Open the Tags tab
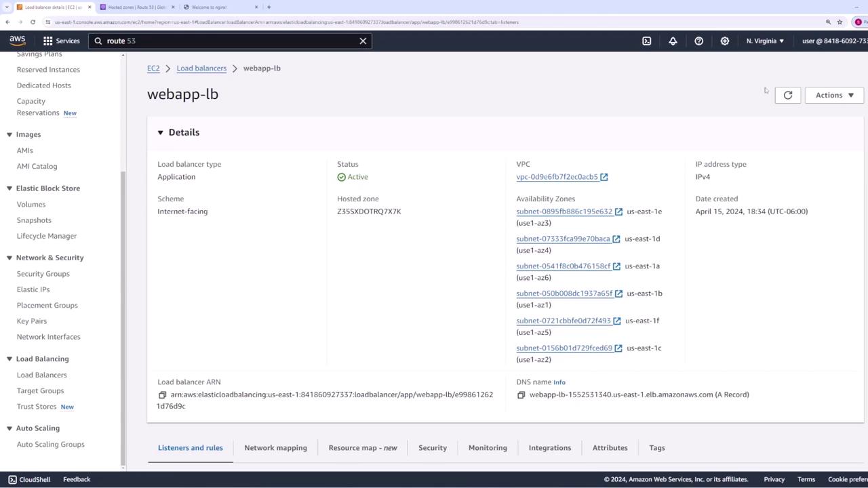Image resolution: width=868 pixels, height=488 pixels. tap(657, 448)
